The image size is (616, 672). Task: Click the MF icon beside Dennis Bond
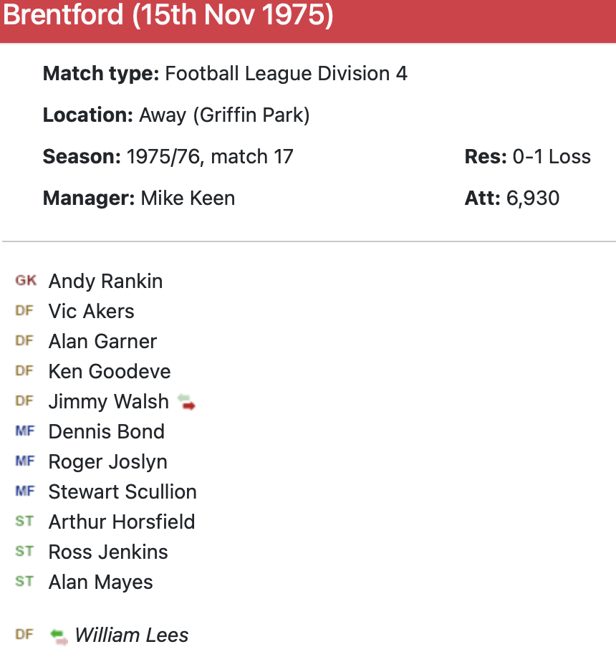[x=24, y=431]
